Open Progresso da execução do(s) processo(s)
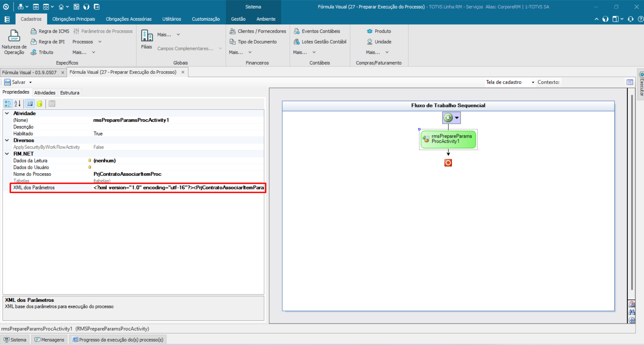644x345 pixels. (x=118, y=340)
